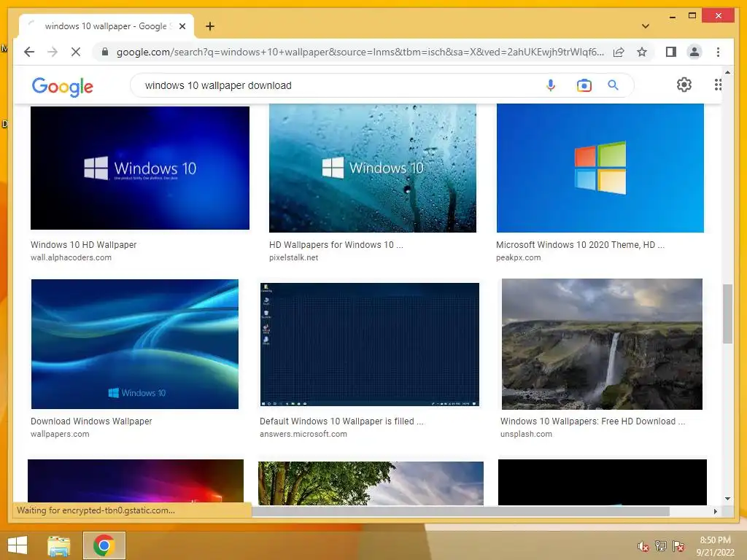
Task: Open the Google apps grid
Action: 718,85
